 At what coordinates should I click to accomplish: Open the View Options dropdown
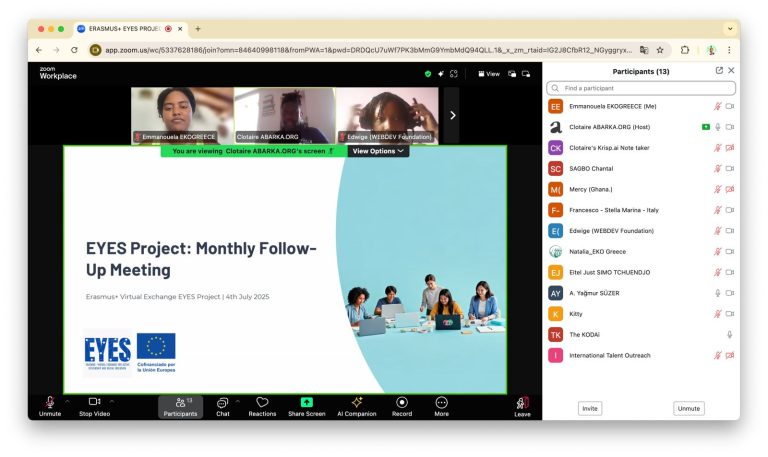point(378,151)
